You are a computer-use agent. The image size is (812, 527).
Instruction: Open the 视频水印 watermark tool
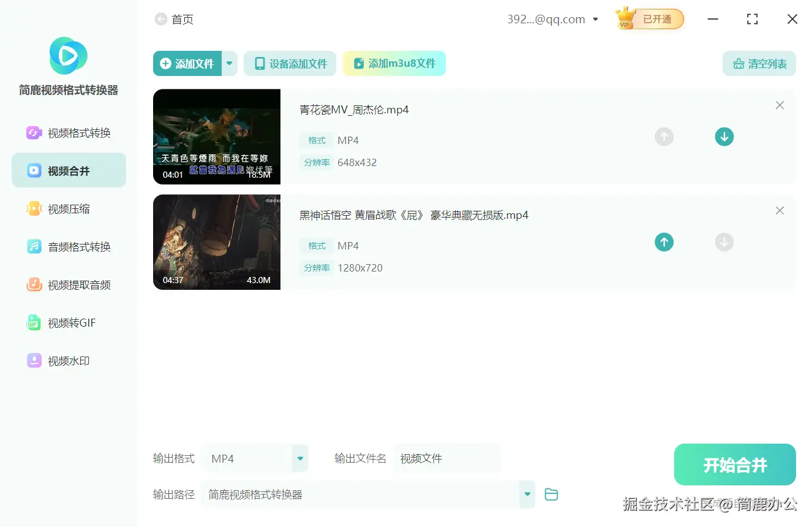point(69,361)
